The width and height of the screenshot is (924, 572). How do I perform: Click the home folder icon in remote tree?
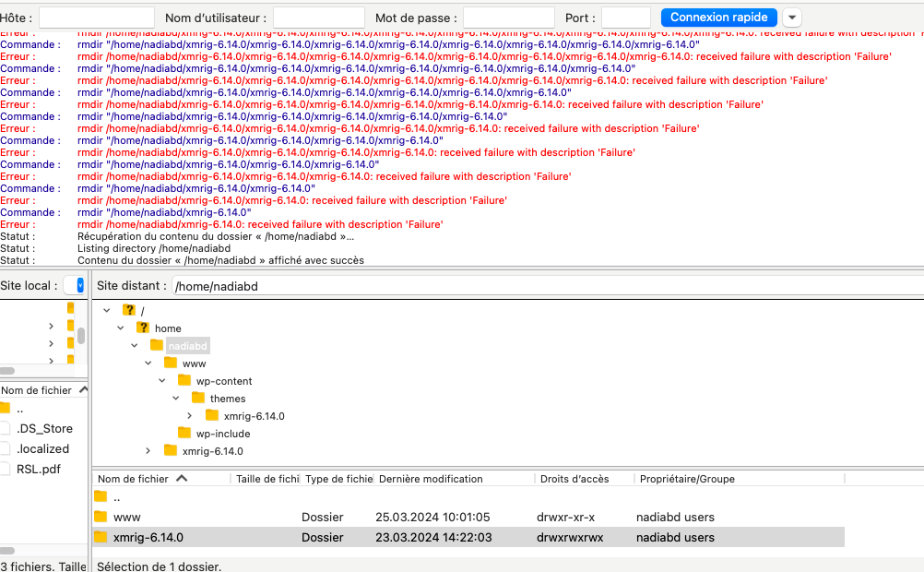tap(143, 328)
